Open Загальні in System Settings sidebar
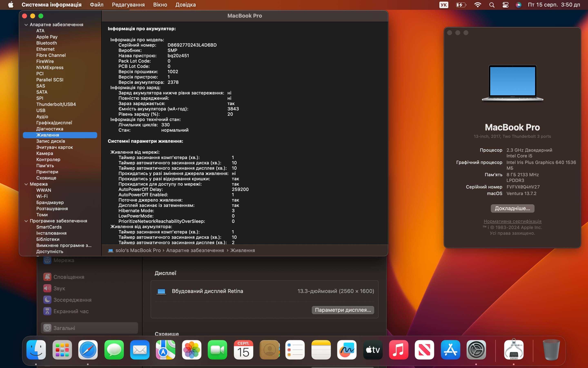Screen dimensions: 588x368 pos(89,328)
